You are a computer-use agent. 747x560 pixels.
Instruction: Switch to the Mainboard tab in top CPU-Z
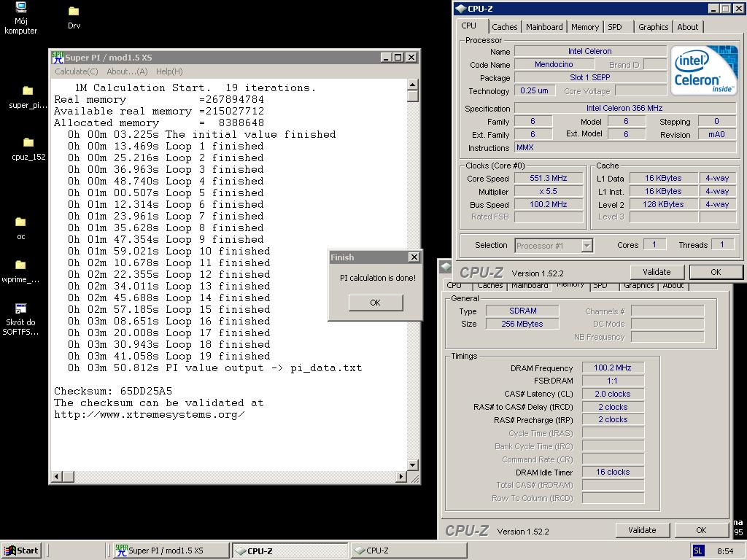click(x=544, y=27)
